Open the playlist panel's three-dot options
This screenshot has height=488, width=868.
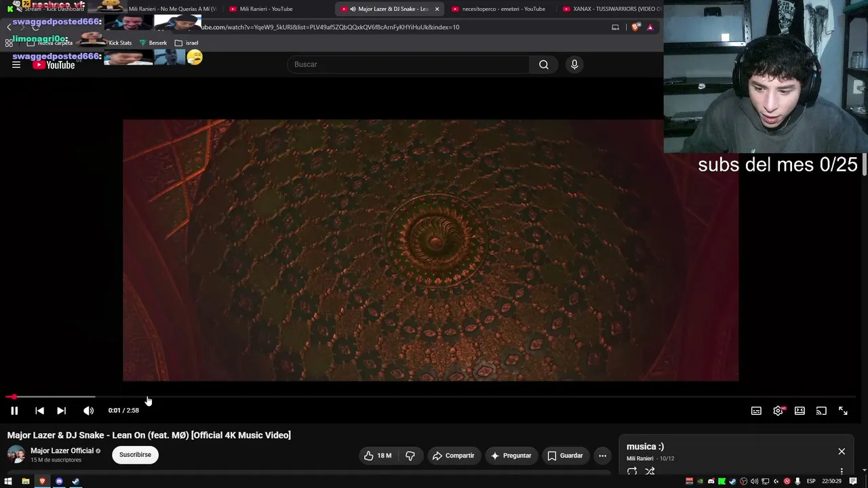(842, 471)
